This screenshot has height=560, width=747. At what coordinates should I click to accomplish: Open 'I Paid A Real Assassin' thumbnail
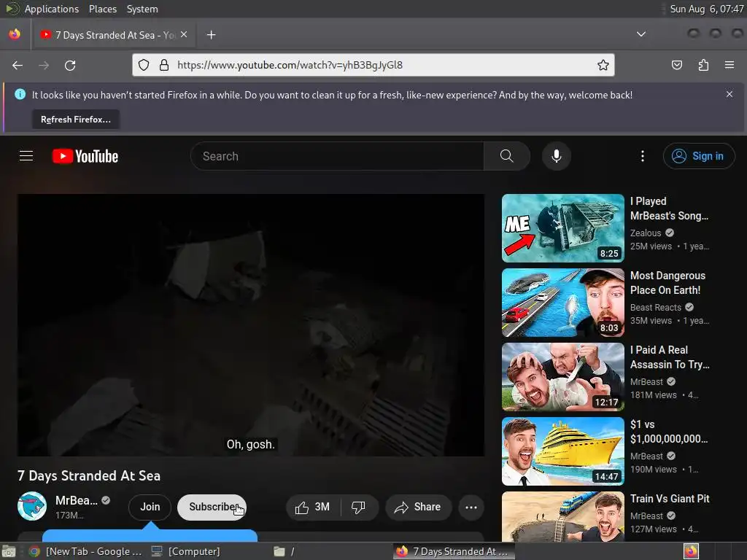pyautogui.click(x=562, y=377)
